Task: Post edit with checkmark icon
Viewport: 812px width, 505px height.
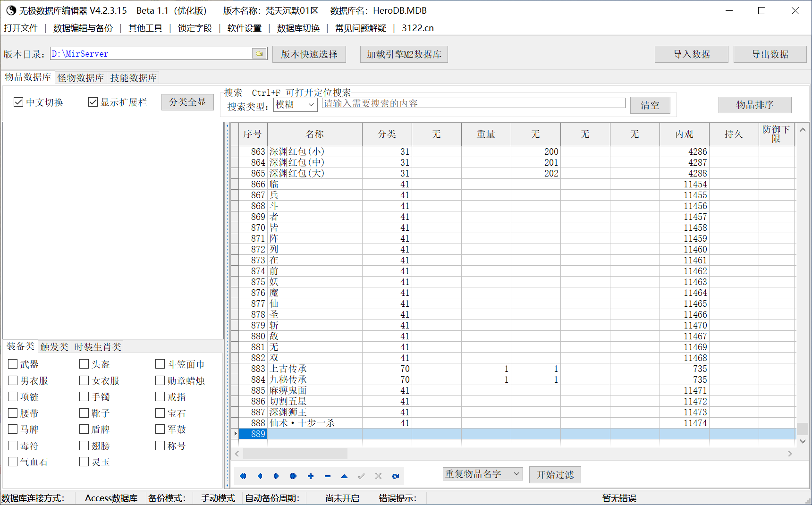Action: pos(362,476)
